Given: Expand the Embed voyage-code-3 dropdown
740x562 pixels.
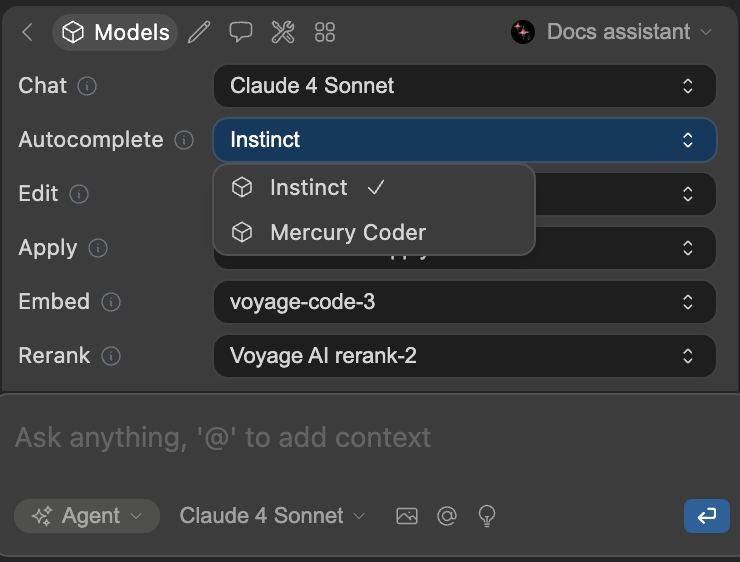Looking at the screenshot, I should [x=464, y=302].
